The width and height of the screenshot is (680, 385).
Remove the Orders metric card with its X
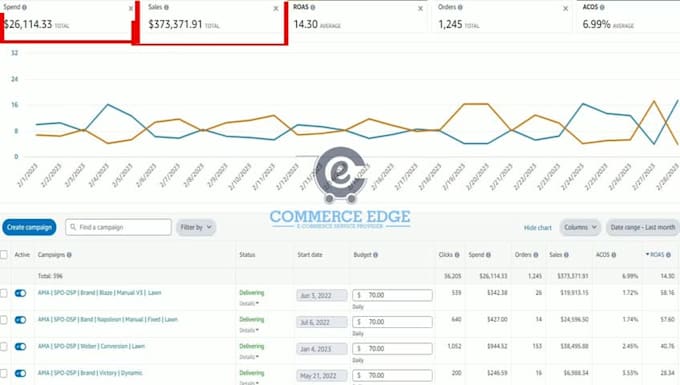[566, 9]
